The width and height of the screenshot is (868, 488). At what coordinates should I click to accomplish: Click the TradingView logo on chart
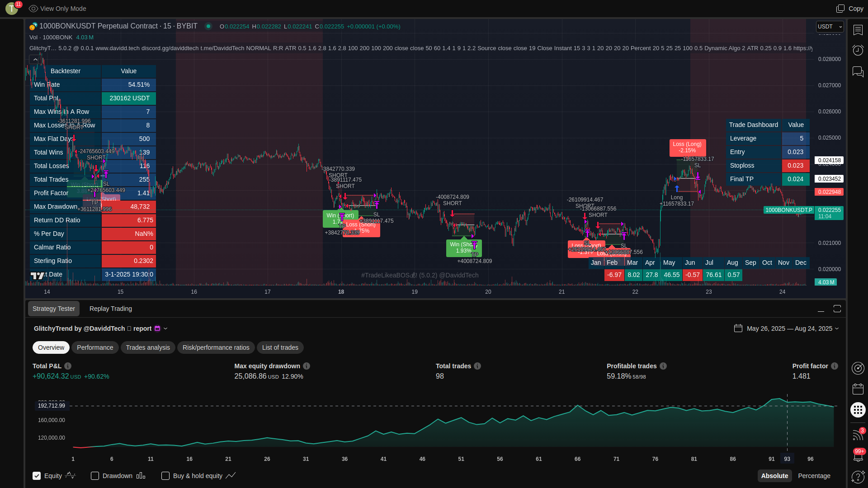38,275
